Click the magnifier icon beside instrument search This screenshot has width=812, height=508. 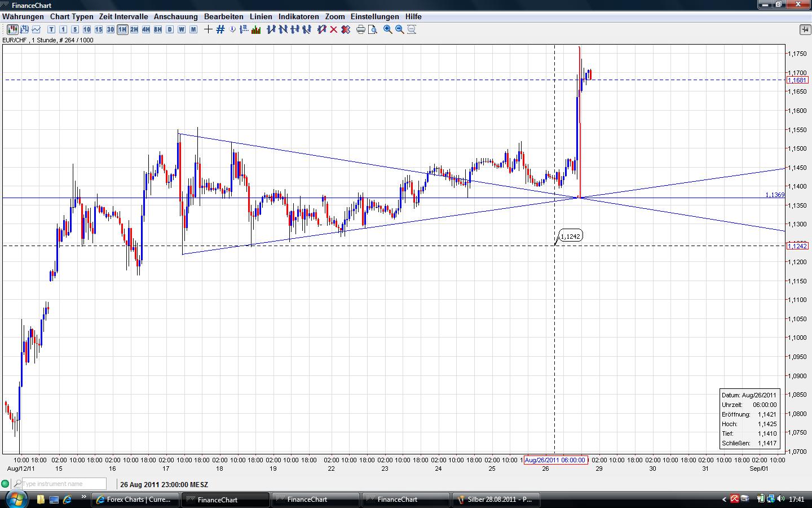[17, 484]
